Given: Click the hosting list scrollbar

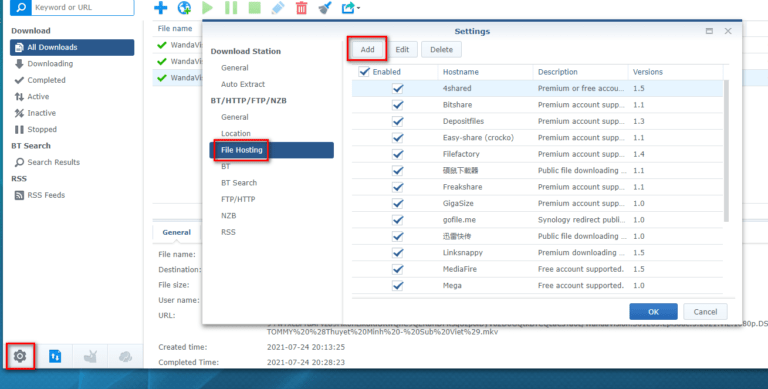Looking at the screenshot, I should click(x=726, y=151).
